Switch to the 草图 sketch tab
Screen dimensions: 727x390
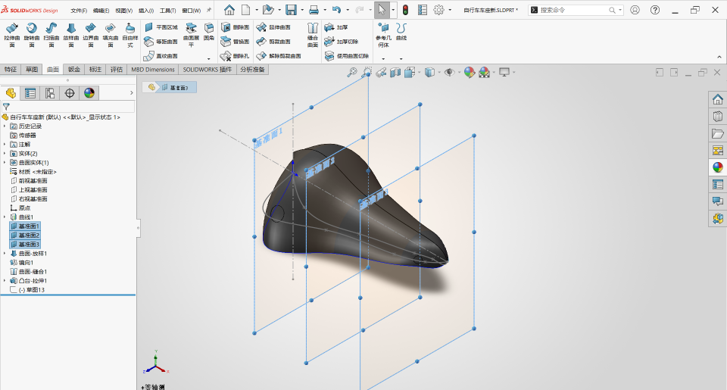point(32,70)
